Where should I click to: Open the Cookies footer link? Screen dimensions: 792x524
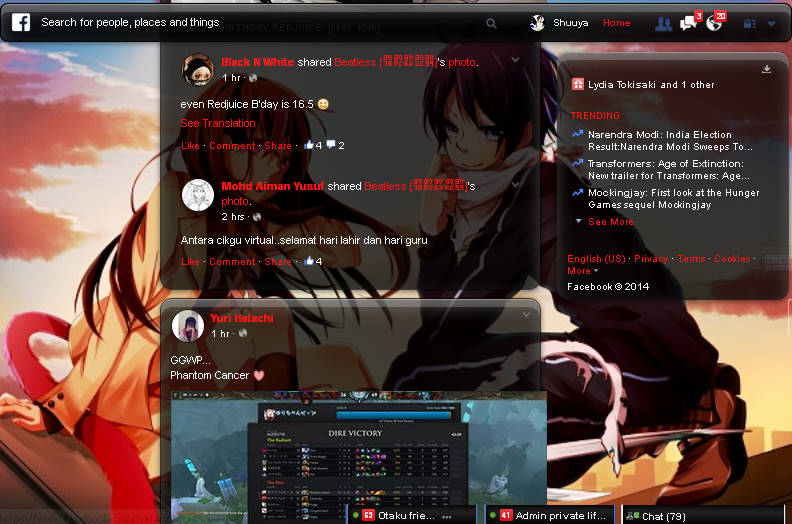[x=732, y=259]
